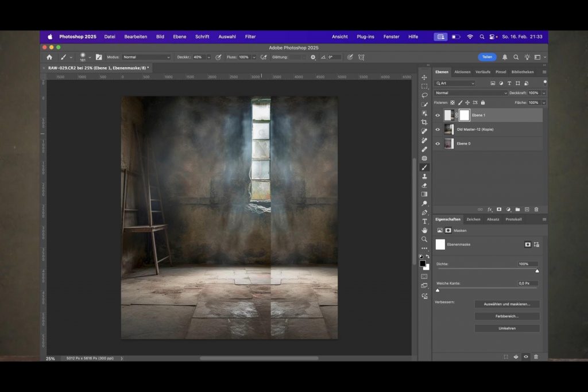588x392 pixels.
Task: Select the Clone Stamp tool
Action: (x=424, y=176)
